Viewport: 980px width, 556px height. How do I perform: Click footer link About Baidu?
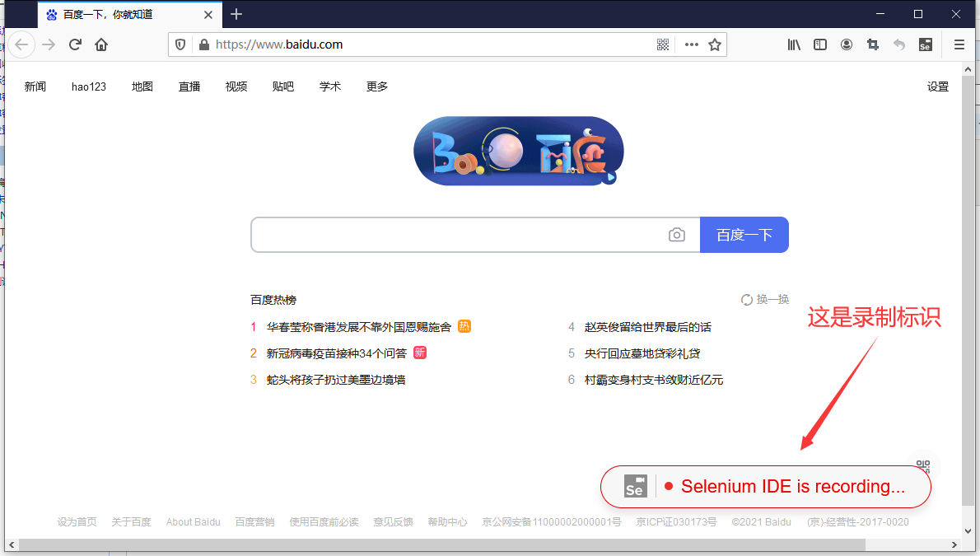point(194,521)
